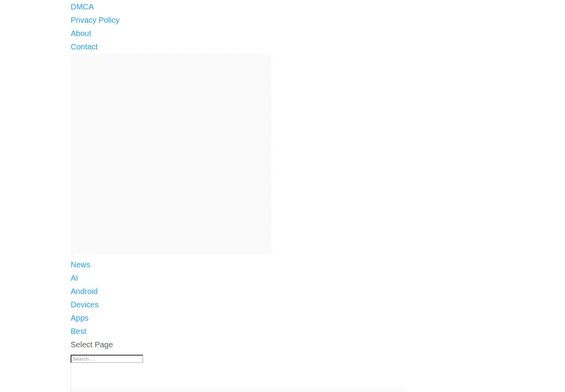565x392 pixels.
Task: Focus the Search input field
Action: point(107,359)
